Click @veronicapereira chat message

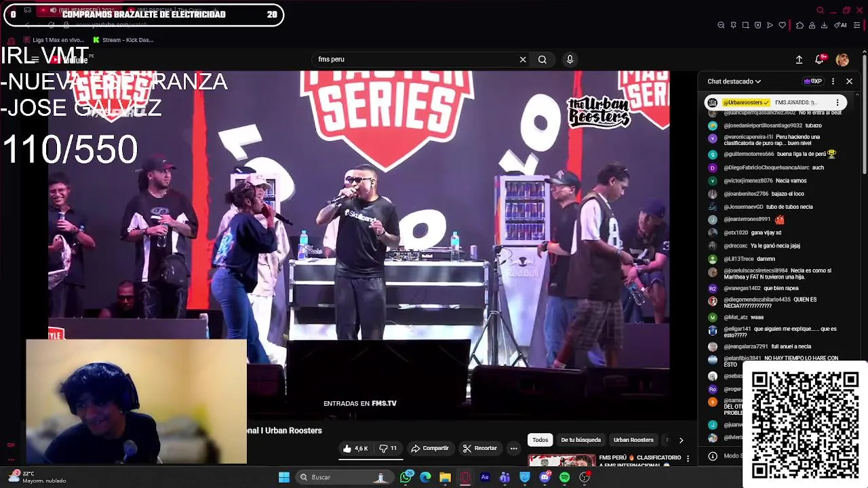[x=772, y=140]
